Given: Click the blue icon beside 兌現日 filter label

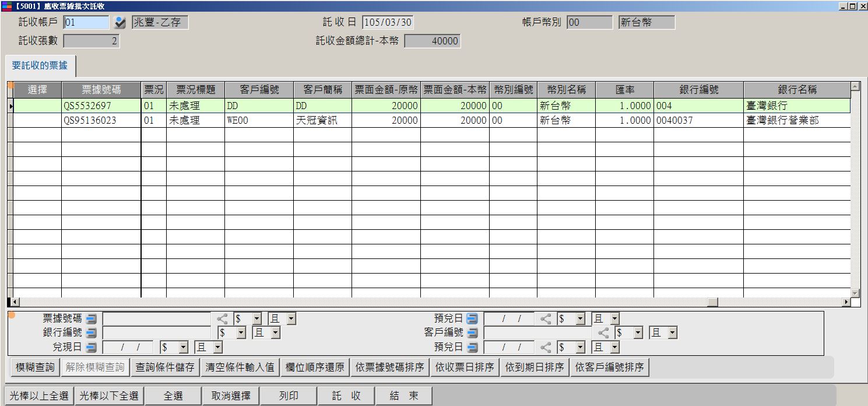Looking at the screenshot, I should click(92, 347).
